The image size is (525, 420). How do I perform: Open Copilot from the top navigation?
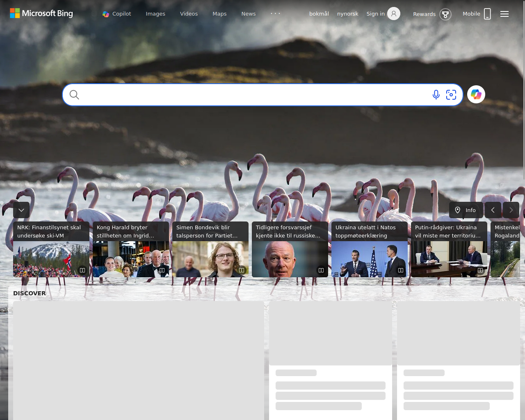coord(117,14)
